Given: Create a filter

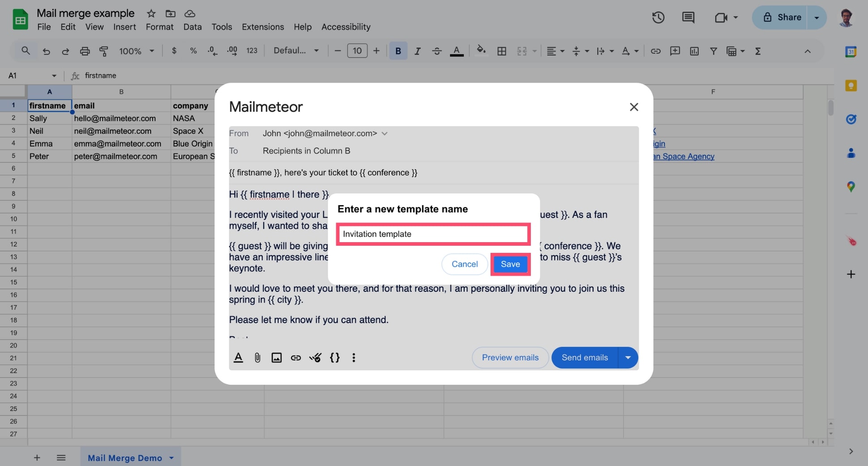Looking at the screenshot, I should tap(713, 51).
